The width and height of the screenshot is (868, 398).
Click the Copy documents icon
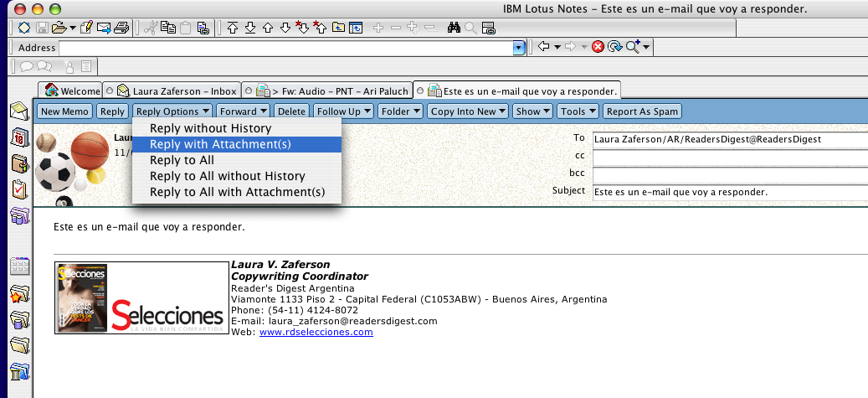click(168, 28)
